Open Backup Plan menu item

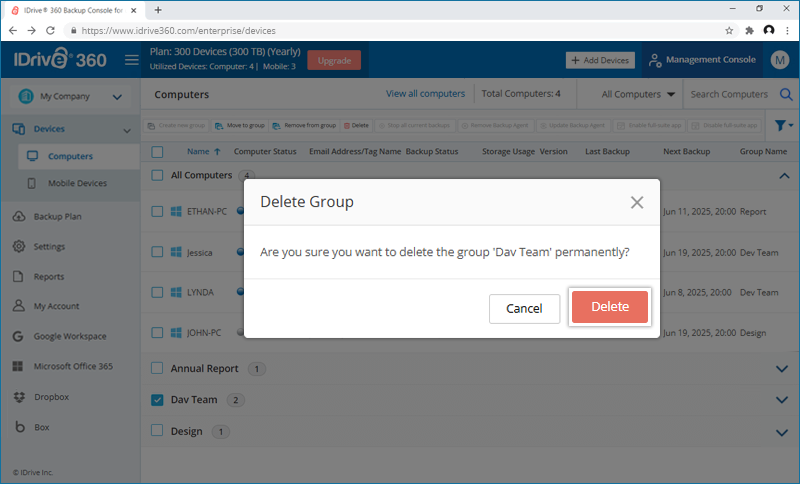pyautogui.click(x=57, y=216)
